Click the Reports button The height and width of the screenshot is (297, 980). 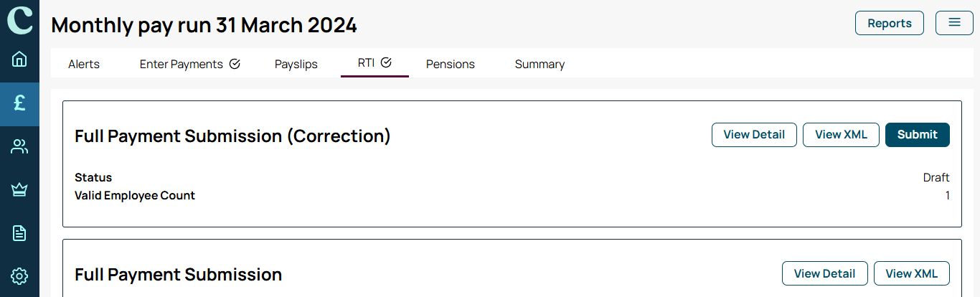pyautogui.click(x=890, y=23)
